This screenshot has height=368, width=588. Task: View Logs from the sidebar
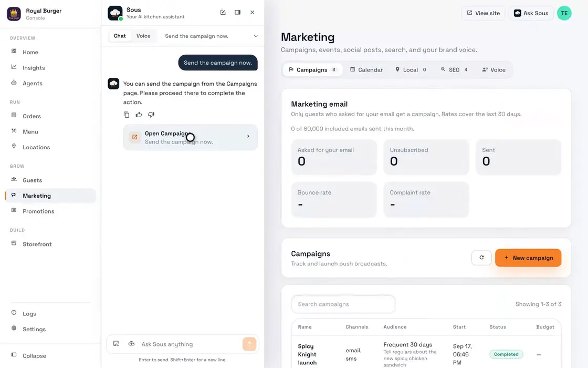point(50,313)
